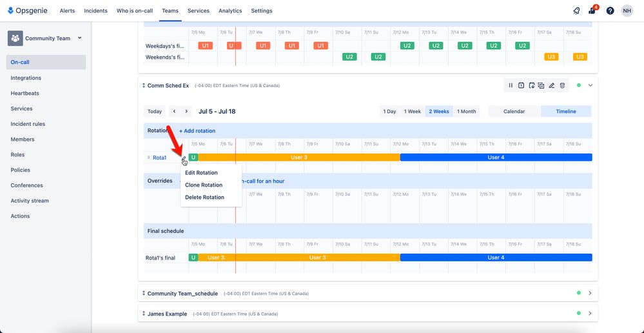
Task: Delete Comm Sched Ex using the trash icon
Action: point(562,86)
